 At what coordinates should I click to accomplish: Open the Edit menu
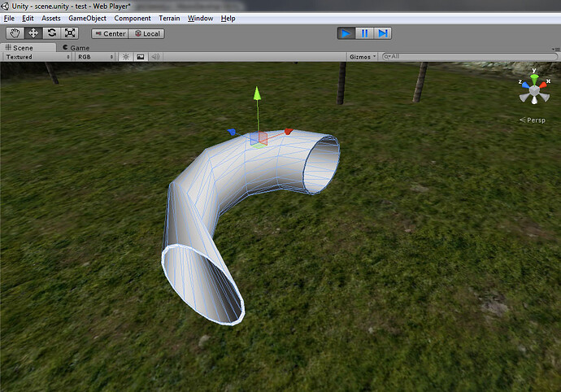point(28,18)
